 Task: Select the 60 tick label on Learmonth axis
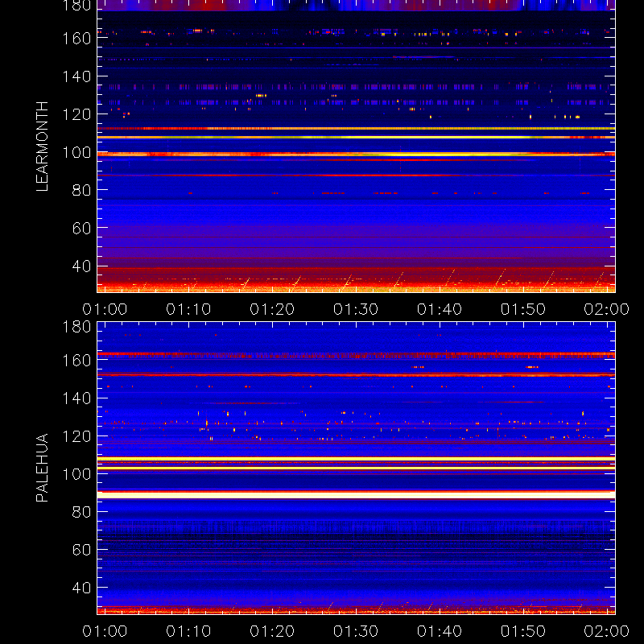point(81,228)
